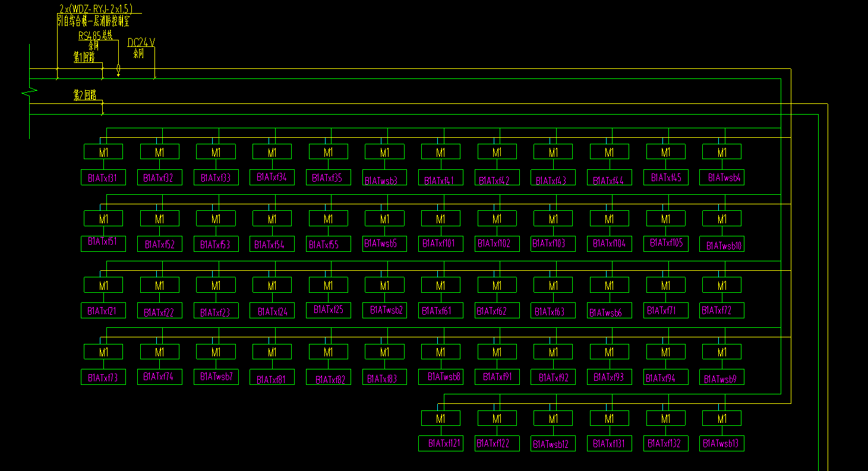Click the B1ATxf131 label
Screen dimensions: 868x471
[x=610, y=443]
